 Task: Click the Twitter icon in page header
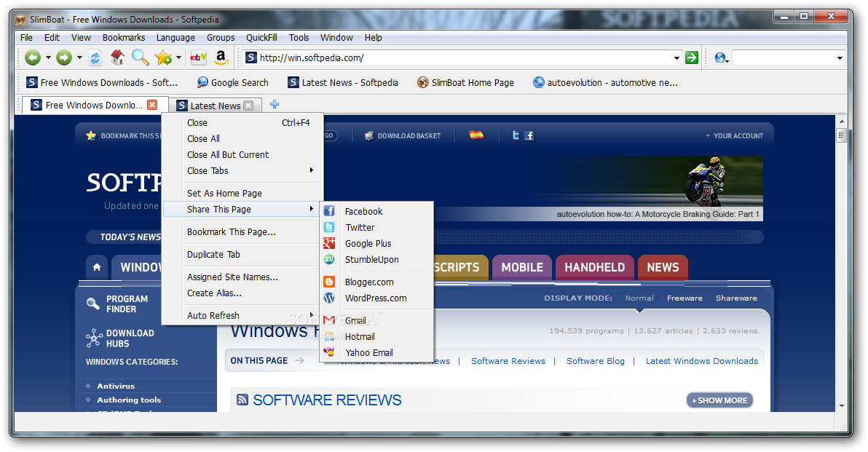tap(516, 135)
